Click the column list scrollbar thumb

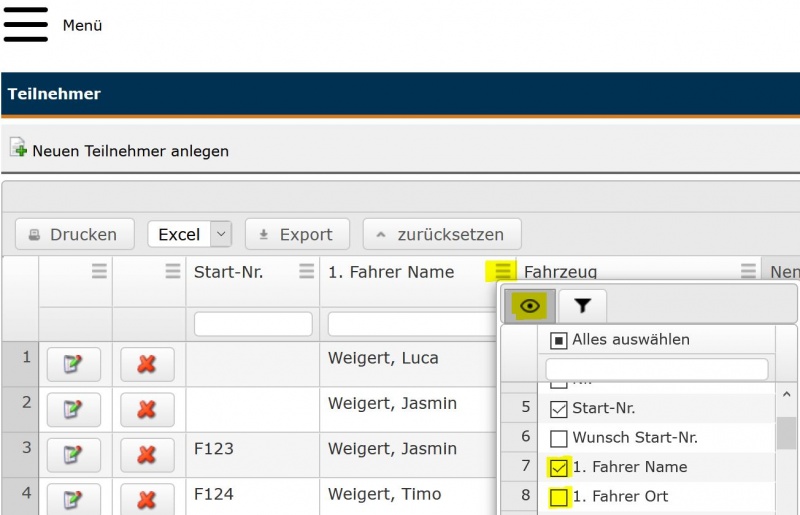click(x=787, y=434)
